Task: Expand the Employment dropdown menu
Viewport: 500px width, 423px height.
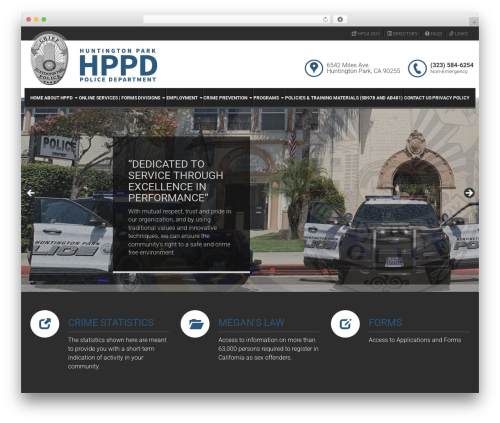Action: [x=184, y=98]
